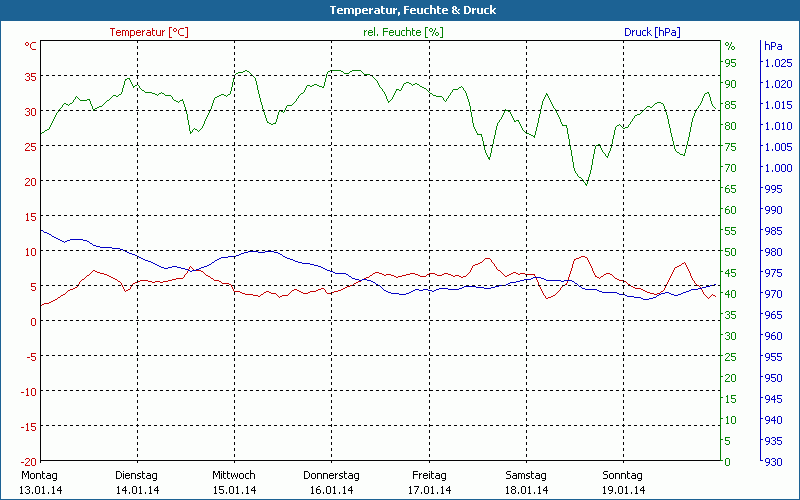Click the date '14.01.14'
This screenshot has height=500, width=800.
[137, 490]
